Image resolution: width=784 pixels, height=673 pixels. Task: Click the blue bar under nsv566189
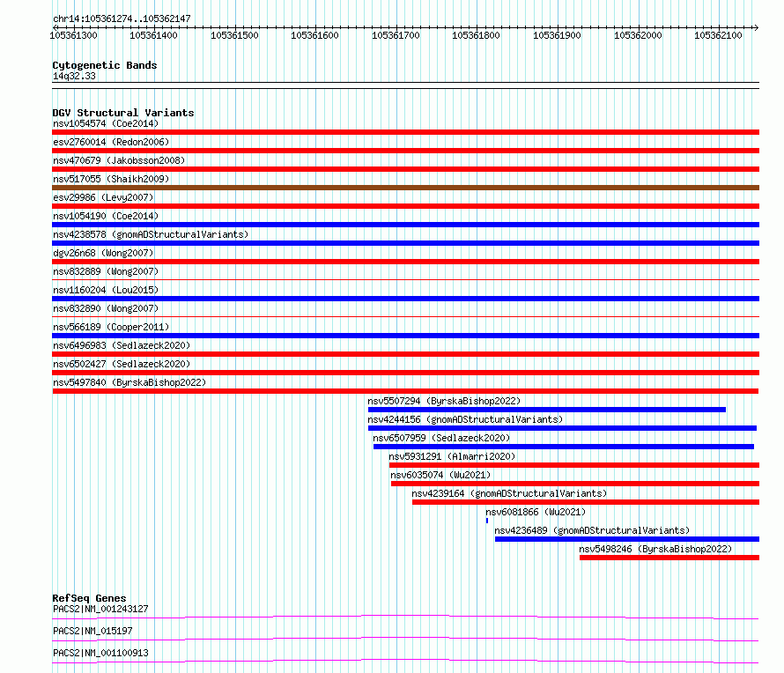[x=405, y=336]
